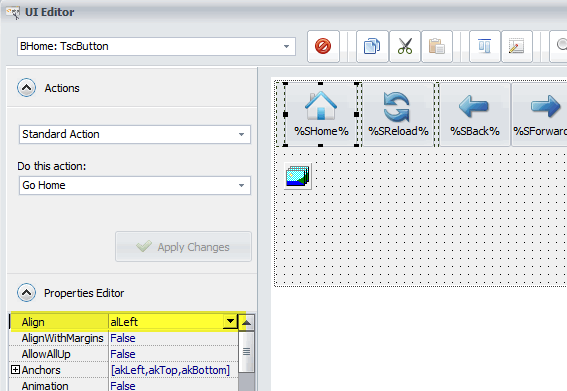The image size is (567, 391).
Task: Collapse the Actions section
Action: (x=26, y=88)
